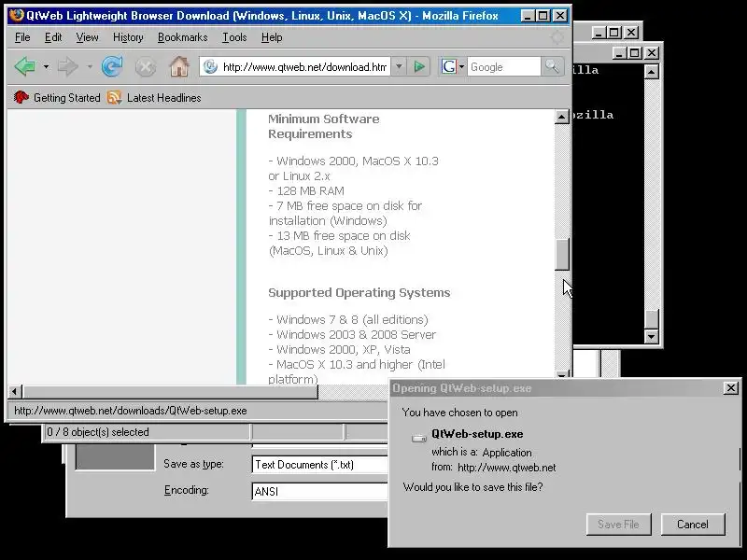Click the QtWeb-setup.exe file name
Screen dimensions: 747x560
477,434
